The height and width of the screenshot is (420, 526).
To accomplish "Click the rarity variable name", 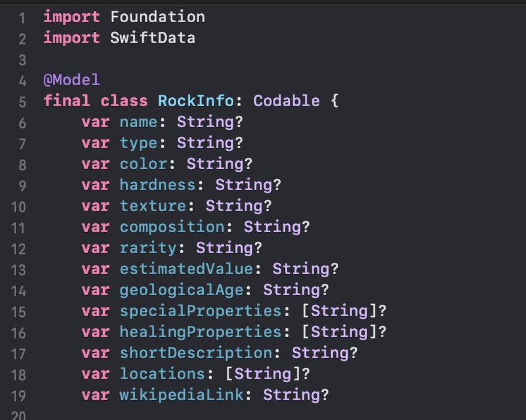I will (148, 248).
